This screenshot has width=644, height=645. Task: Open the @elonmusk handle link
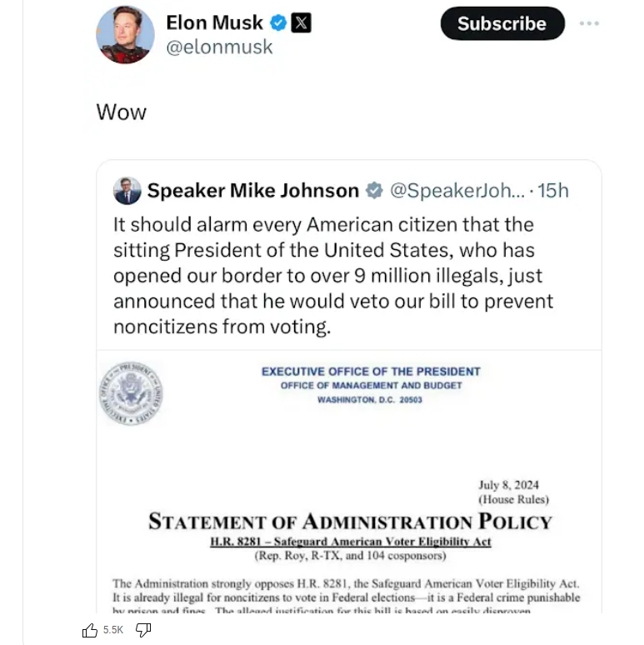click(220, 47)
